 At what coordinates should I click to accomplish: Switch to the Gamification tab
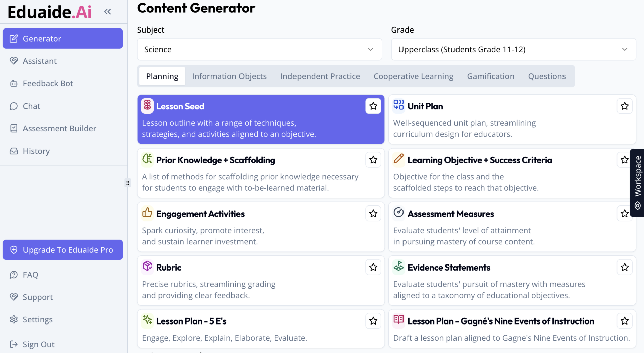pos(490,76)
